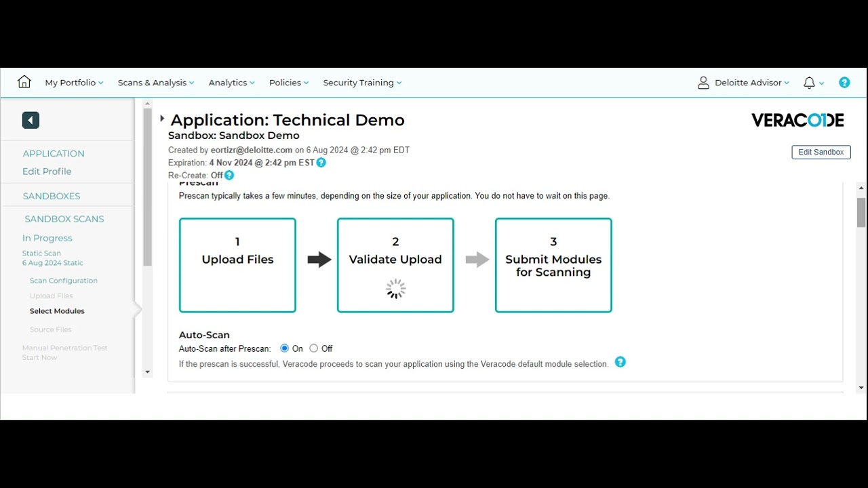Click help icon beside Expiration date

[321, 163]
